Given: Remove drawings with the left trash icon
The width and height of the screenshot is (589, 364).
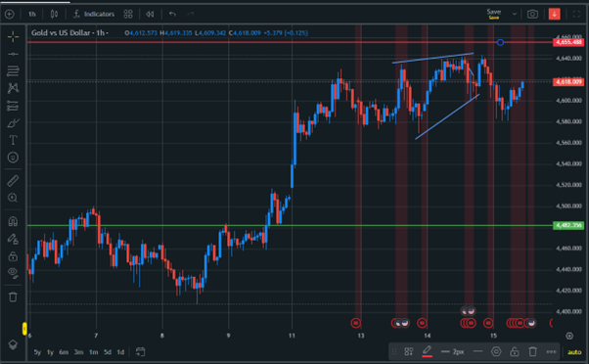Looking at the screenshot, I should click(13, 296).
